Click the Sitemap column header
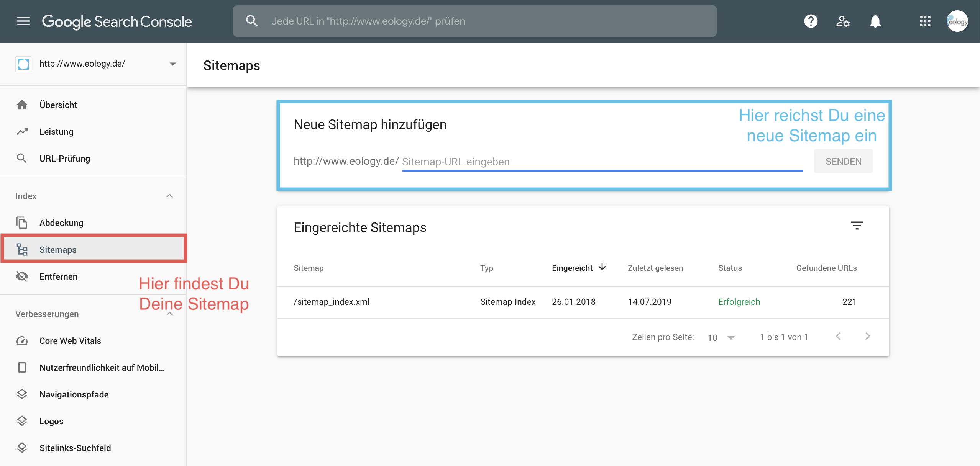Screen dimensions: 980x466 coord(309,268)
